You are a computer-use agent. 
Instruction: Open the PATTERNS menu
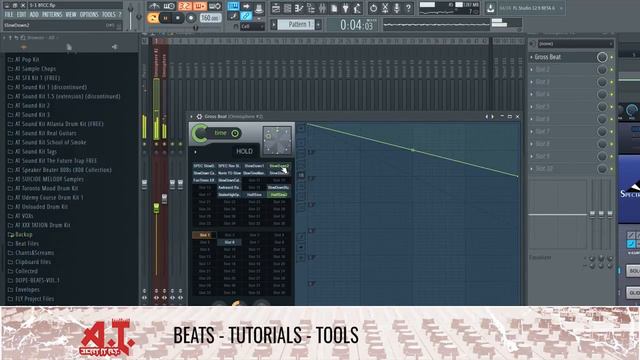tap(52, 15)
